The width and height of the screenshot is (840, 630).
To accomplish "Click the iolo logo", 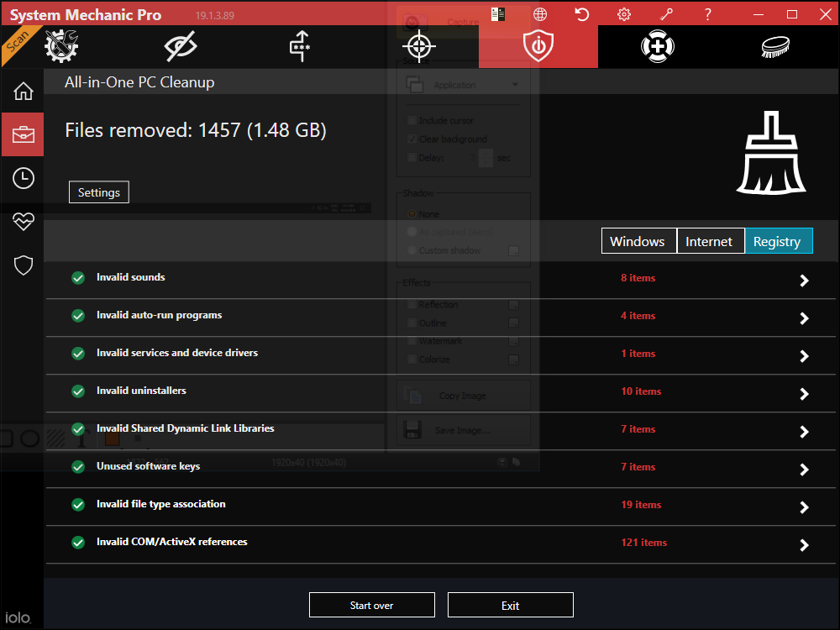I will point(18,617).
